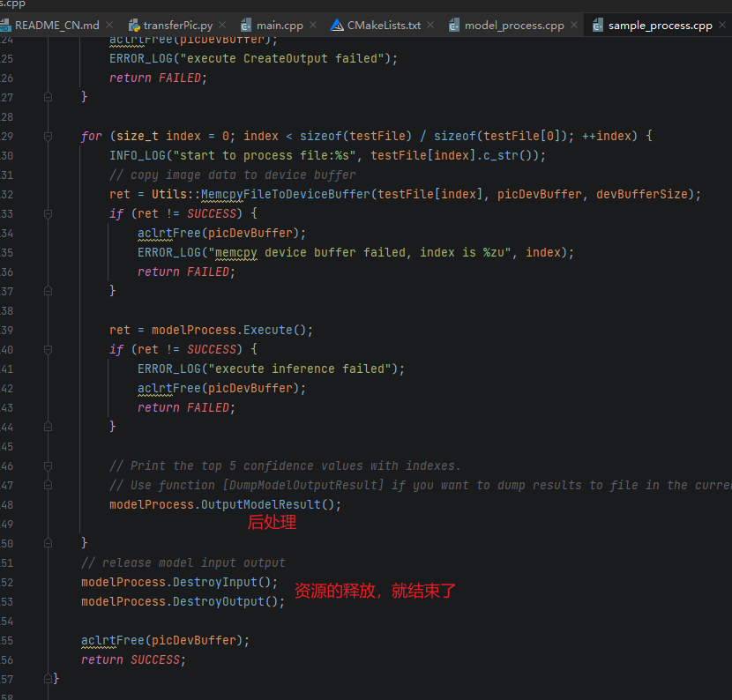Click fold end marker at line 44

[48, 427]
